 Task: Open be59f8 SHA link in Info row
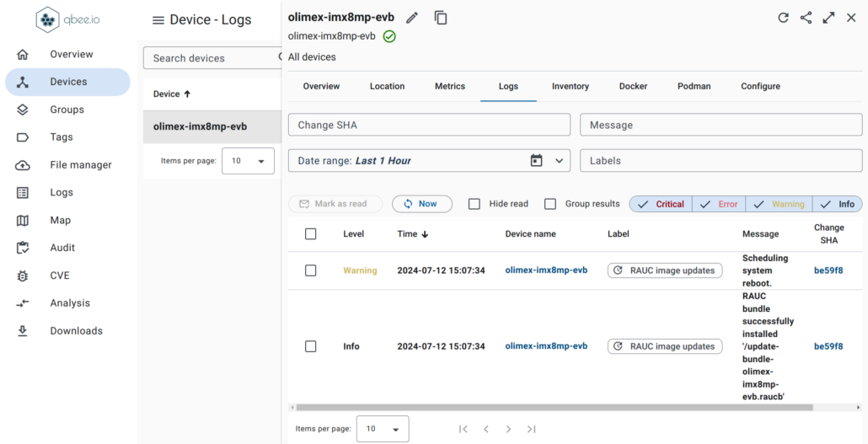click(828, 346)
